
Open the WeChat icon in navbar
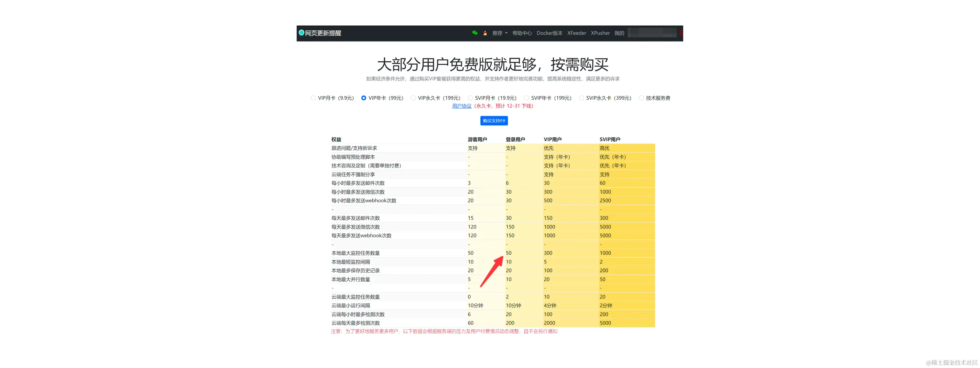(474, 33)
